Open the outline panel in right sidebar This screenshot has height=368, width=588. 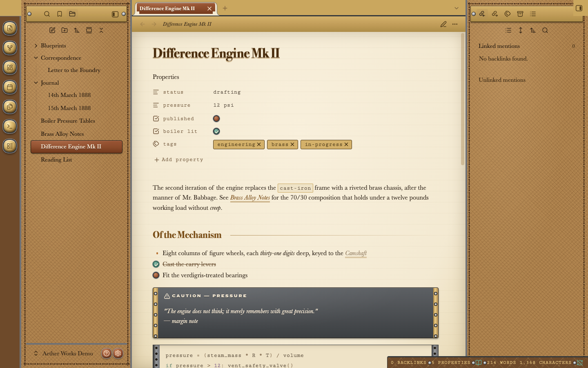pyautogui.click(x=533, y=14)
